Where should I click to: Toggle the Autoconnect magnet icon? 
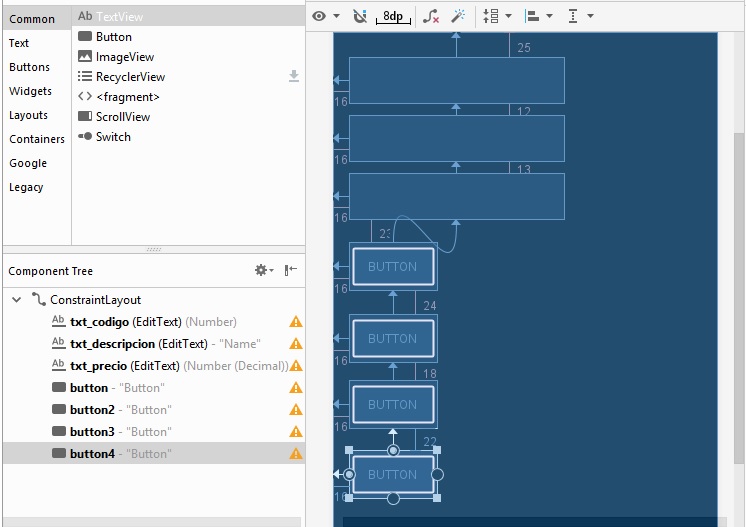(360, 16)
